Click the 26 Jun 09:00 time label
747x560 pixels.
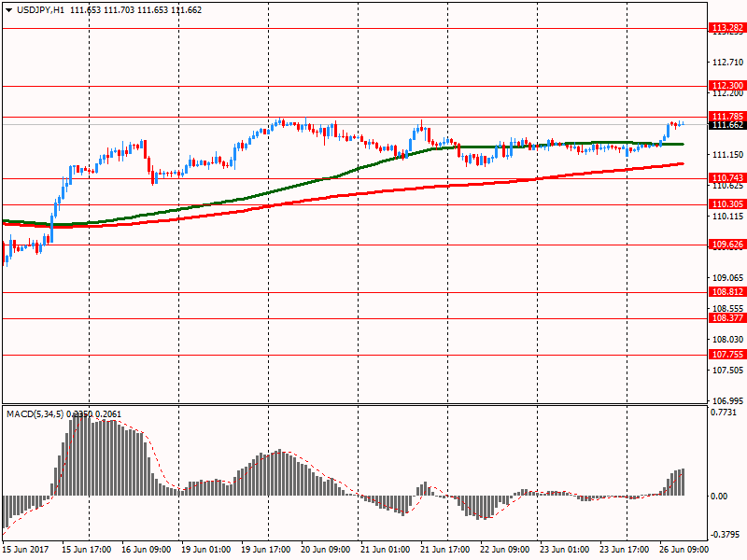point(684,550)
